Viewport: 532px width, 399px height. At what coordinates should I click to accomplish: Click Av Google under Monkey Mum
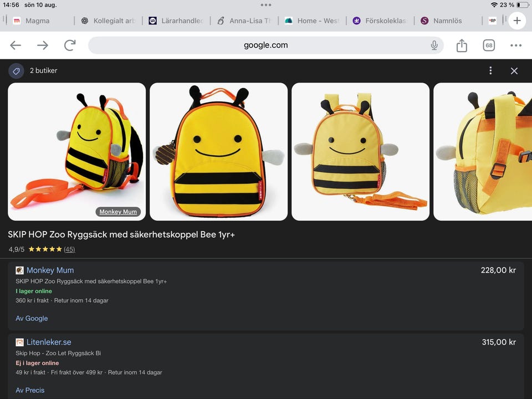32,318
